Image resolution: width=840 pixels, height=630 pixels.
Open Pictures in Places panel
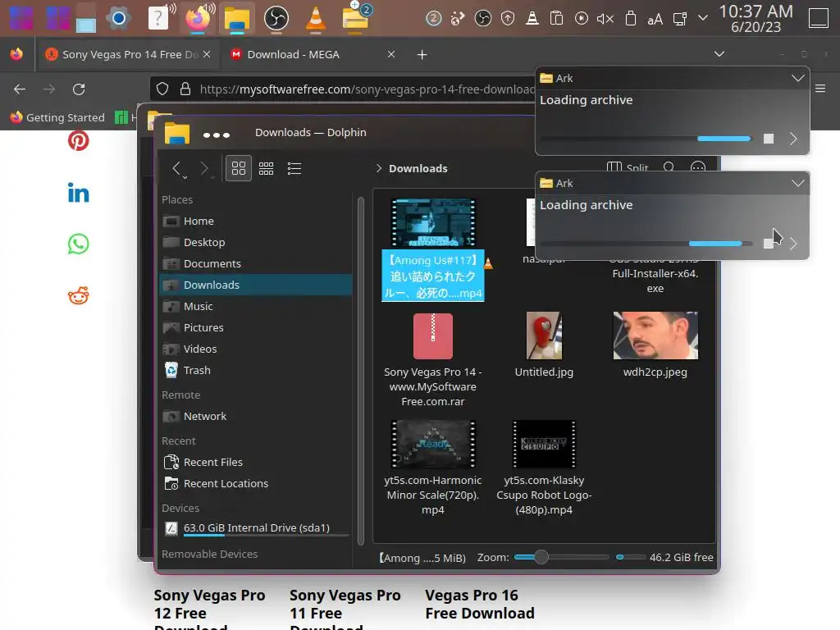256,327
